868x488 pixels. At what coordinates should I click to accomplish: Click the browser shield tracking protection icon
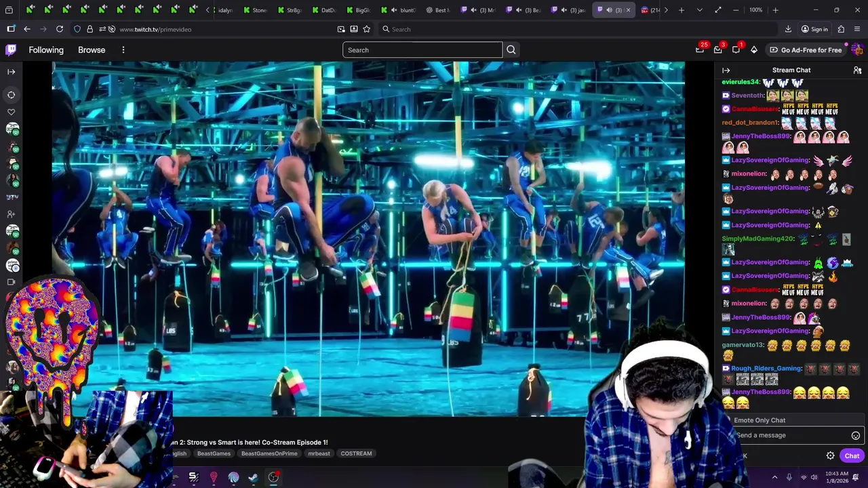click(77, 29)
